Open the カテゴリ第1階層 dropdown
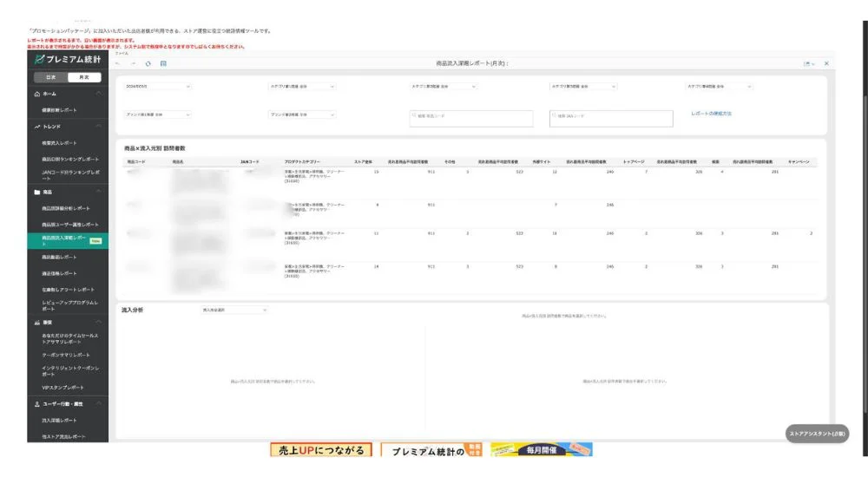The height and width of the screenshot is (477, 868). click(x=302, y=87)
